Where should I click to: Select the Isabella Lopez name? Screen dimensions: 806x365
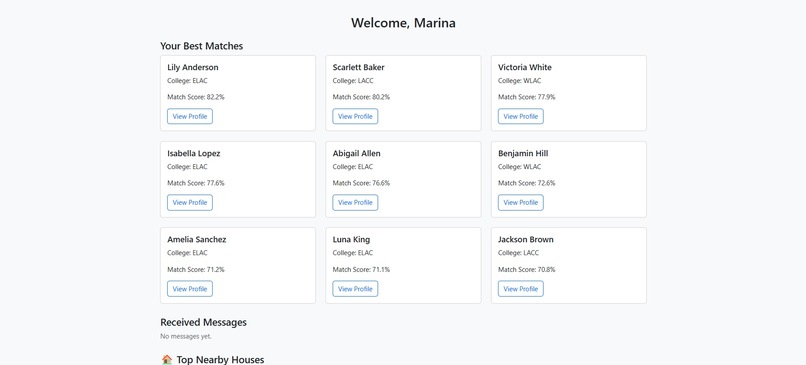[x=194, y=153]
